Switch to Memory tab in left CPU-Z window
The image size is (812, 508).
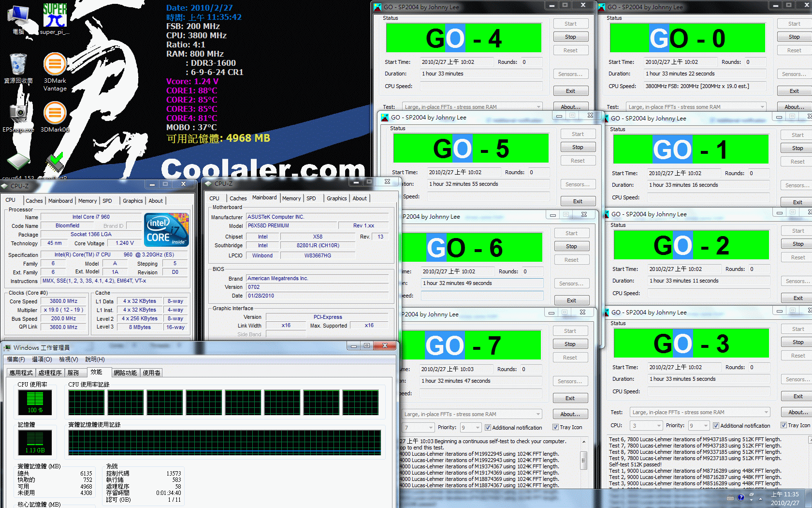tap(87, 201)
